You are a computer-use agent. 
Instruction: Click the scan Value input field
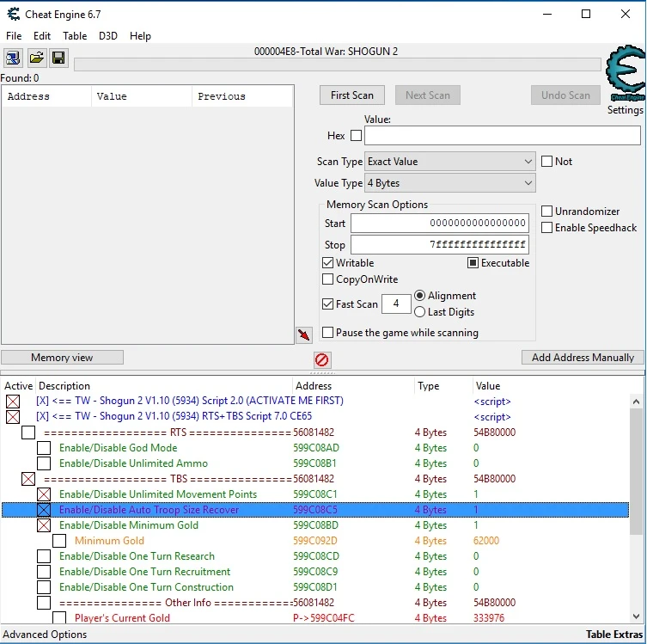pos(502,136)
